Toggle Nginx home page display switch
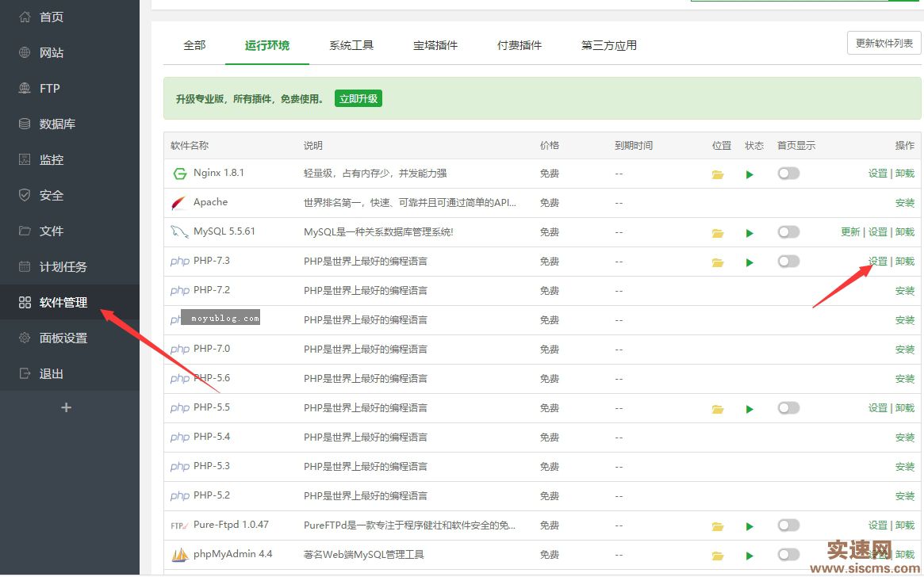Viewport: 924px width, 577px height. click(x=788, y=173)
